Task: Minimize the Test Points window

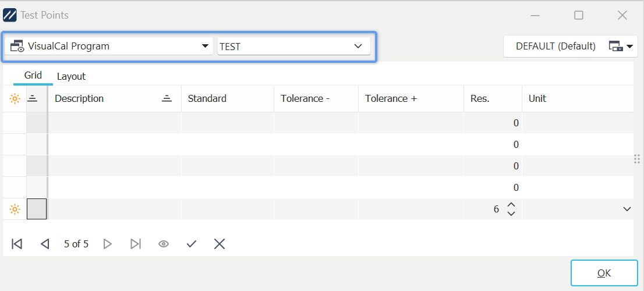Action: coord(535,15)
